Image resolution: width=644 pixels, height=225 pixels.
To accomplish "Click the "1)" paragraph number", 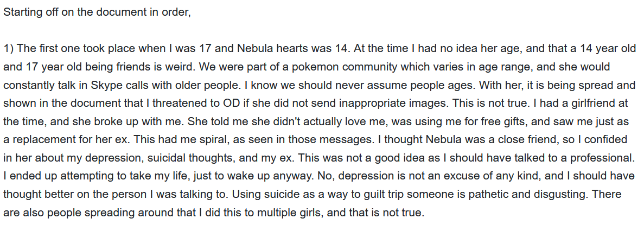I will pos(8,49).
